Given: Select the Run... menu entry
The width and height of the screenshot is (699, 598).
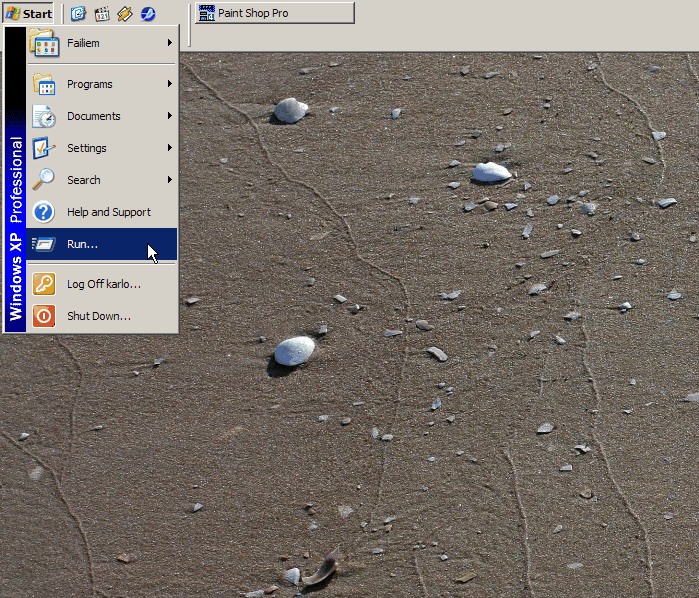Looking at the screenshot, I should click(102, 244).
